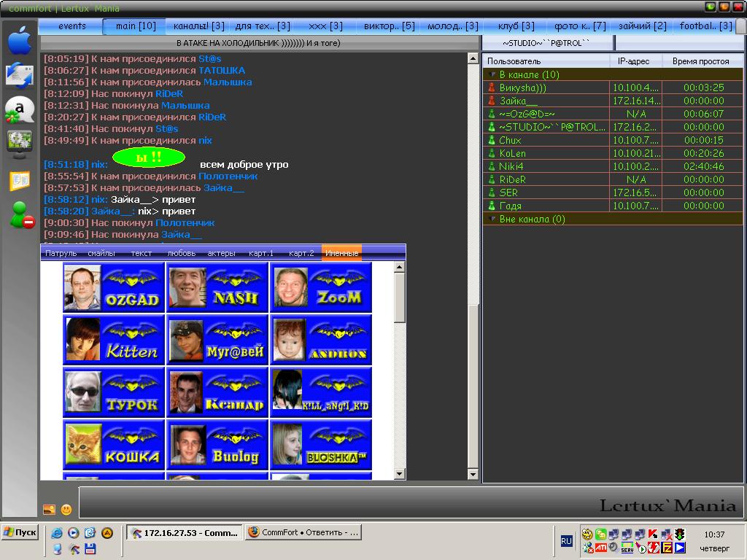Click the insert image icon beside the smiley
Screen dimensions: 747x560
point(50,509)
